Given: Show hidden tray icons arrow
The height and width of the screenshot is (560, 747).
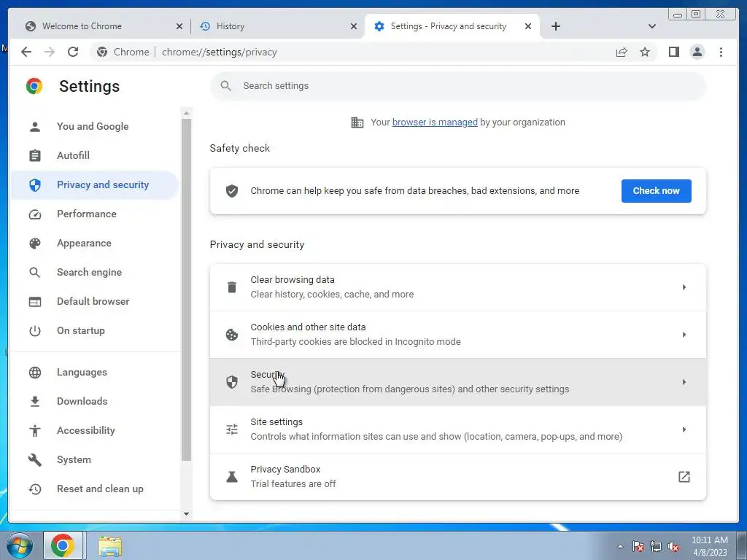Looking at the screenshot, I should tap(620, 547).
